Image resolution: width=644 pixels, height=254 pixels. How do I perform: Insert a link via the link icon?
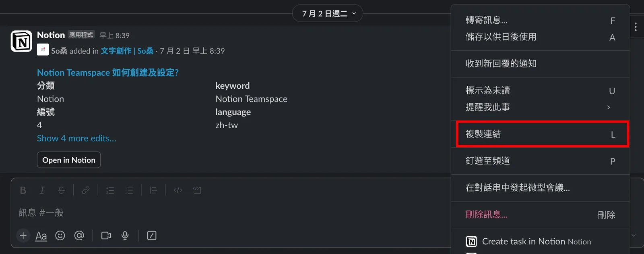click(x=86, y=190)
